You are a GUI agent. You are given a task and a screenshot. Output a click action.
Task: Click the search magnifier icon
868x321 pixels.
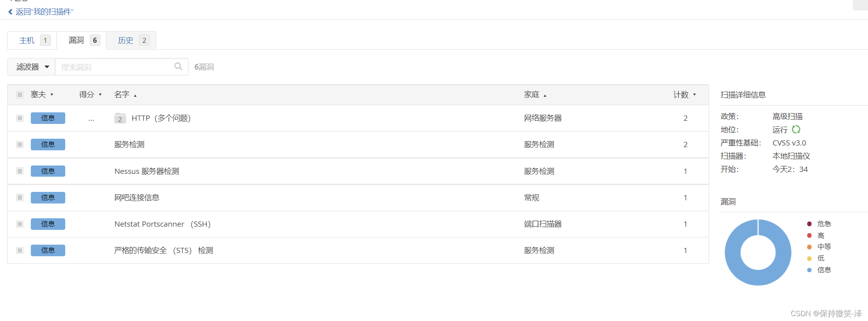pos(178,66)
